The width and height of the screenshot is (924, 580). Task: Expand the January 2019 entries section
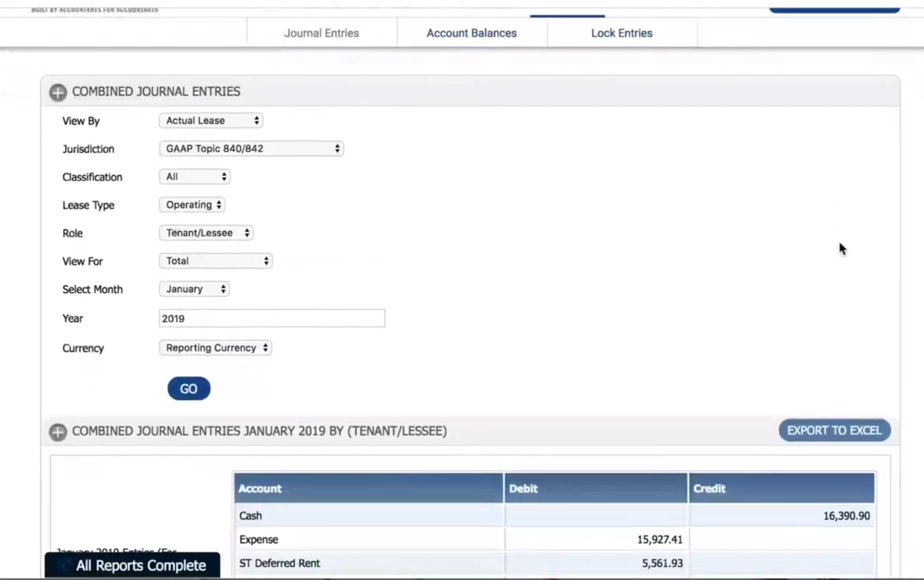tap(57, 432)
